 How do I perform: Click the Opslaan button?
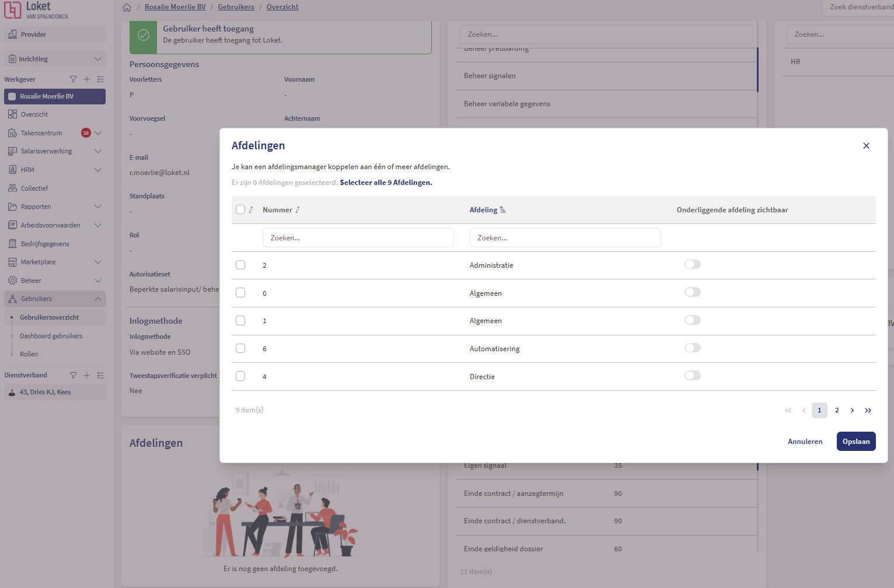[x=855, y=442]
